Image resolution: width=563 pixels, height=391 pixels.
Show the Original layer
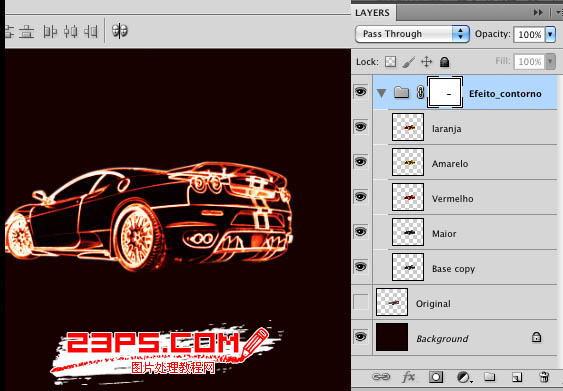(x=361, y=302)
